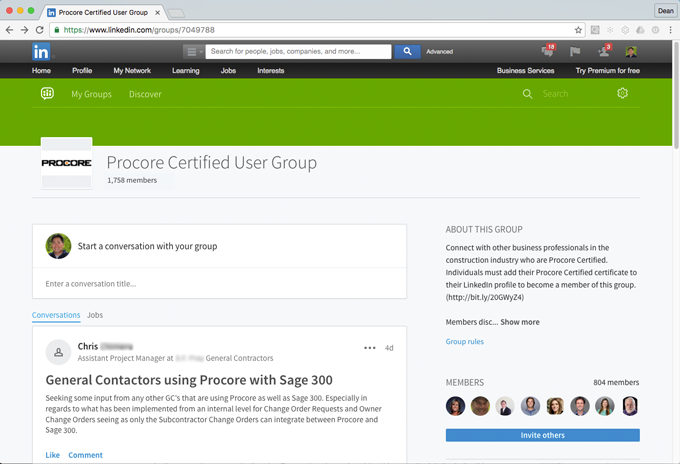Open the My Network menu item
This screenshot has width=680, height=464.
click(x=132, y=71)
